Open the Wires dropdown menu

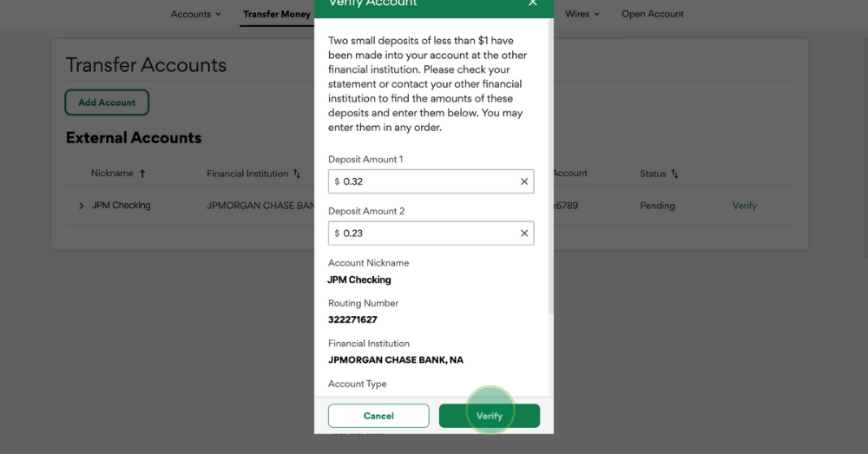coord(582,14)
